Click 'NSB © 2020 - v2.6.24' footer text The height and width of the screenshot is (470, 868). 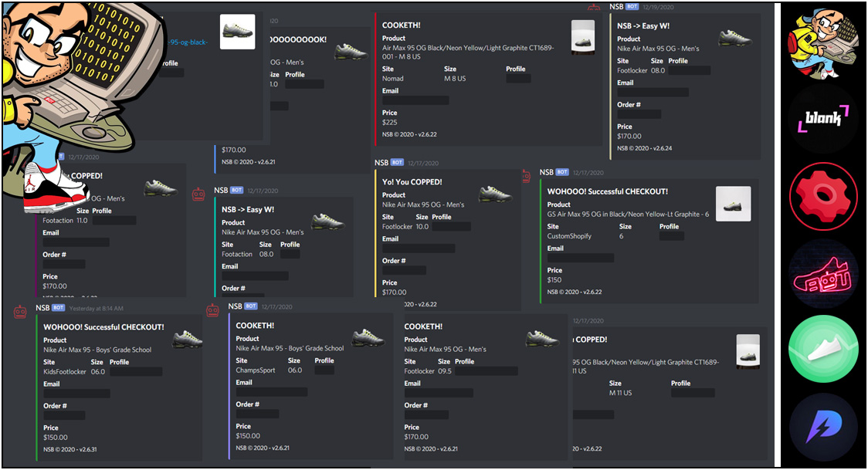point(644,148)
